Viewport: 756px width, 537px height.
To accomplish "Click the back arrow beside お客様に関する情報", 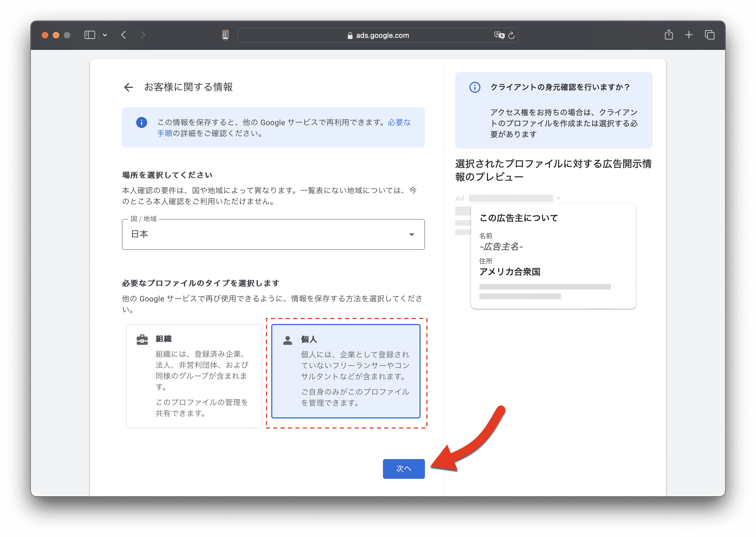I will (128, 87).
